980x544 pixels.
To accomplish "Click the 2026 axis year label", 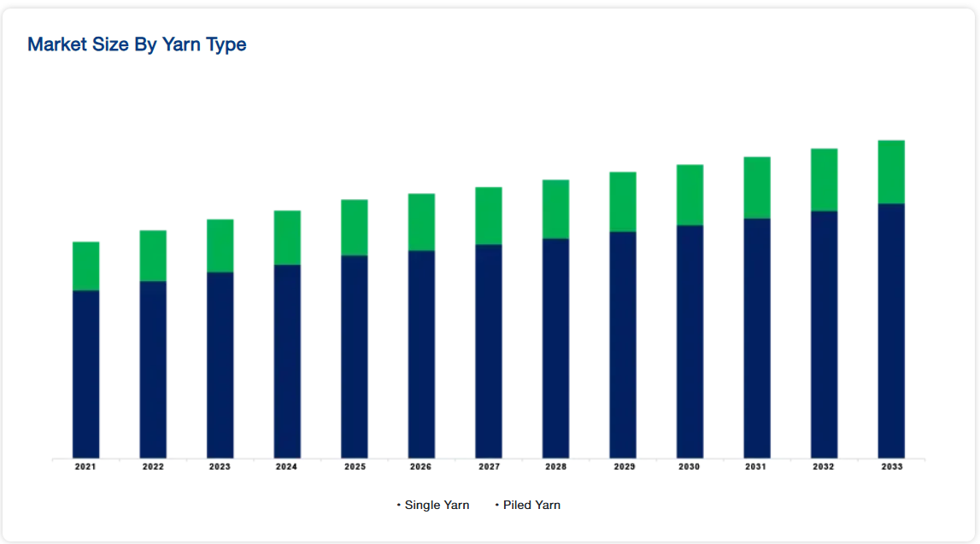I will click(420, 466).
